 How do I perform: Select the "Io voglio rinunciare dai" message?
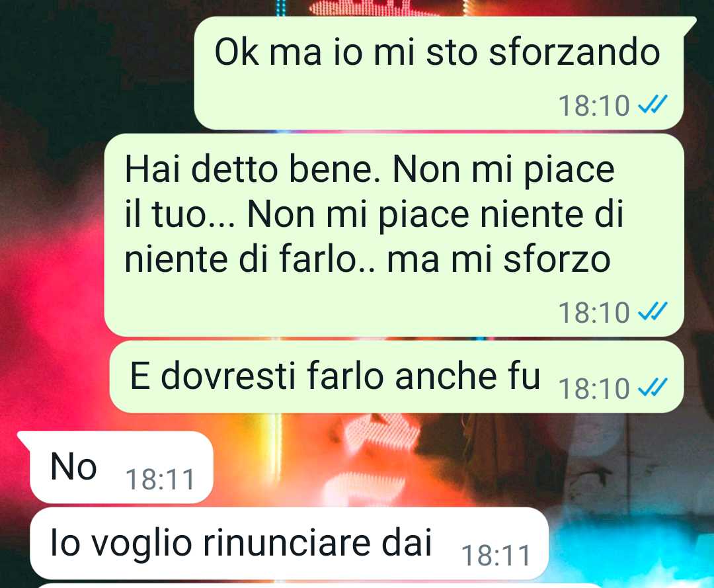click(289, 543)
